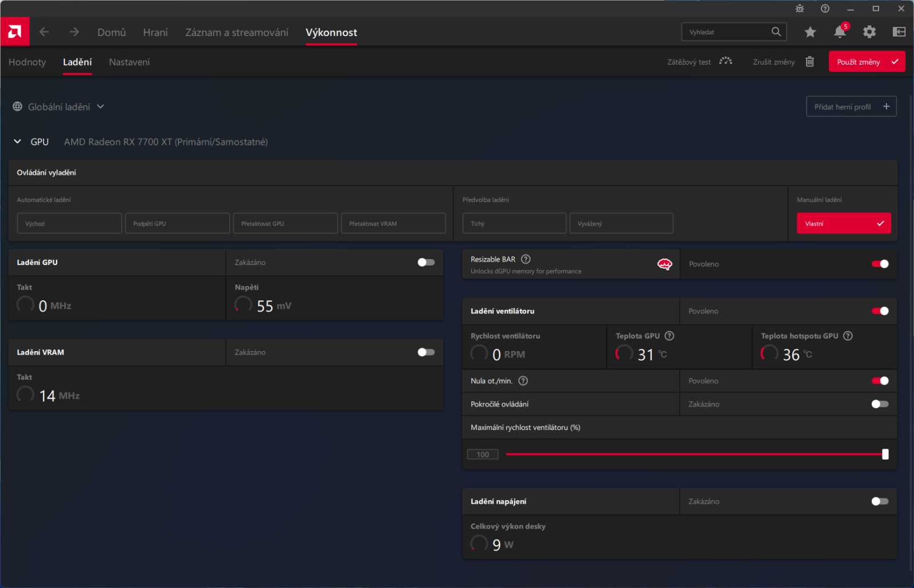Viewport: 914px width, 588px height.
Task: Switch to the Hodnoty subtab
Action: 27,62
